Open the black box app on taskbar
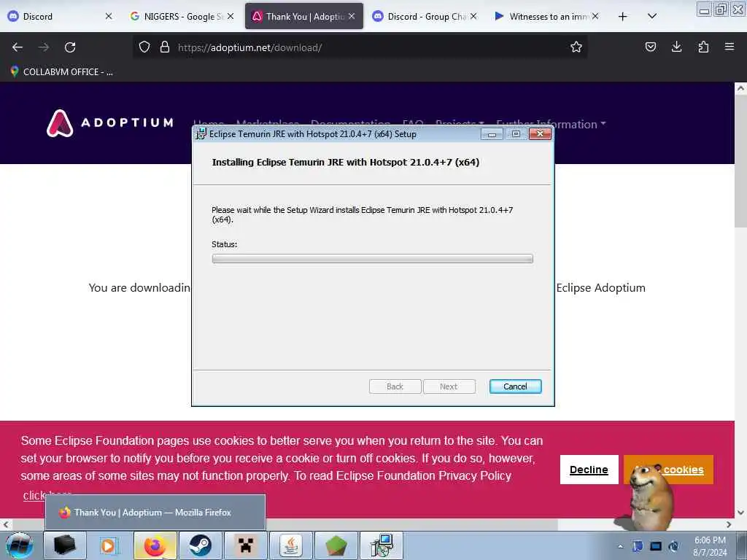This screenshot has height=560, width=747. click(x=65, y=545)
